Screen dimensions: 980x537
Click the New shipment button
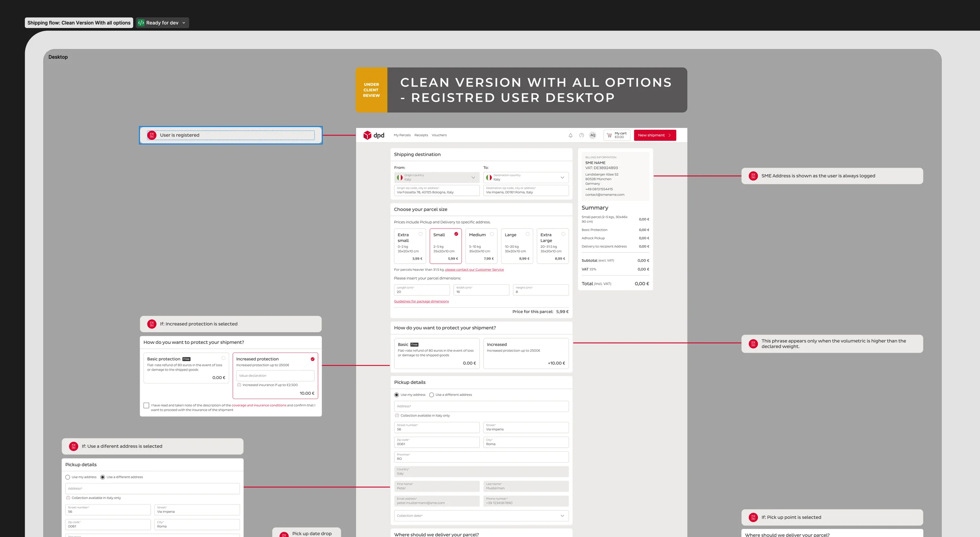coord(655,135)
